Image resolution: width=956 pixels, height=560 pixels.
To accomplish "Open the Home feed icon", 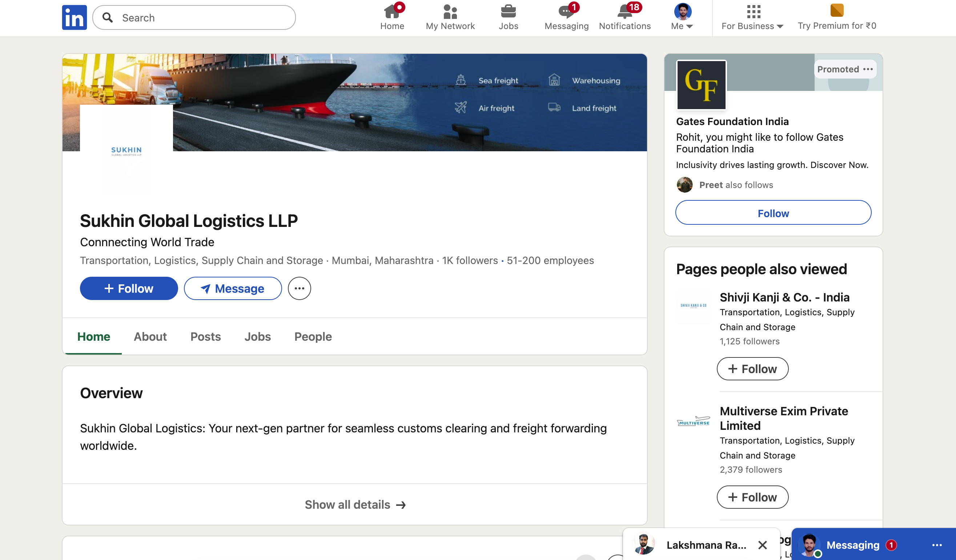I will tap(392, 12).
